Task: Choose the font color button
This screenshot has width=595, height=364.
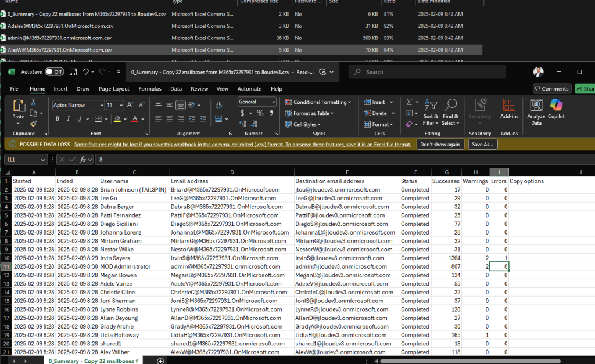Action: [x=135, y=118]
